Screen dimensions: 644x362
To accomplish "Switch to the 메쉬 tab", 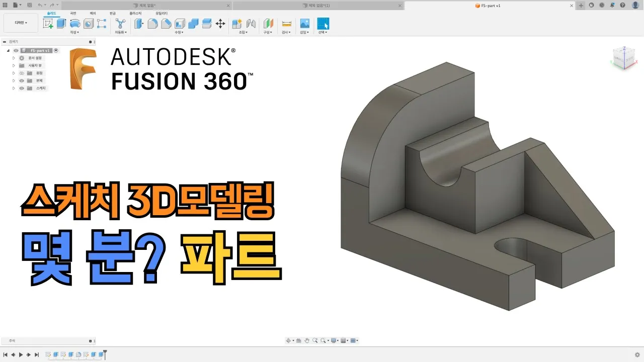I will (93, 13).
